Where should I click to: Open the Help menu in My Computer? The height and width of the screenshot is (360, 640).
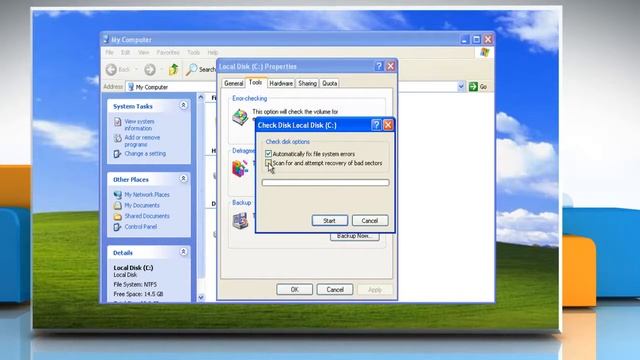point(213,53)
